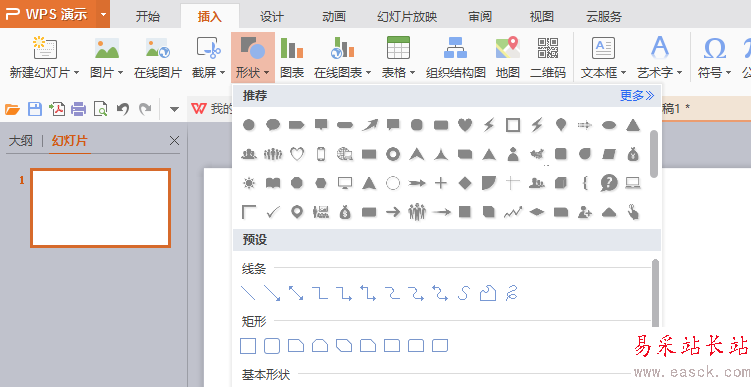Viewport: 751px width, 387px height.
Task: Expand the 截屏 dropdown arrow
Action: tap(222, 73)
